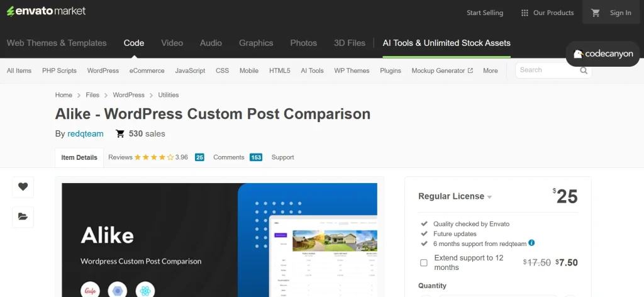Switch to the Comments tab
The height and width of the screenshot is (297, 644).
tap(229, 157)
